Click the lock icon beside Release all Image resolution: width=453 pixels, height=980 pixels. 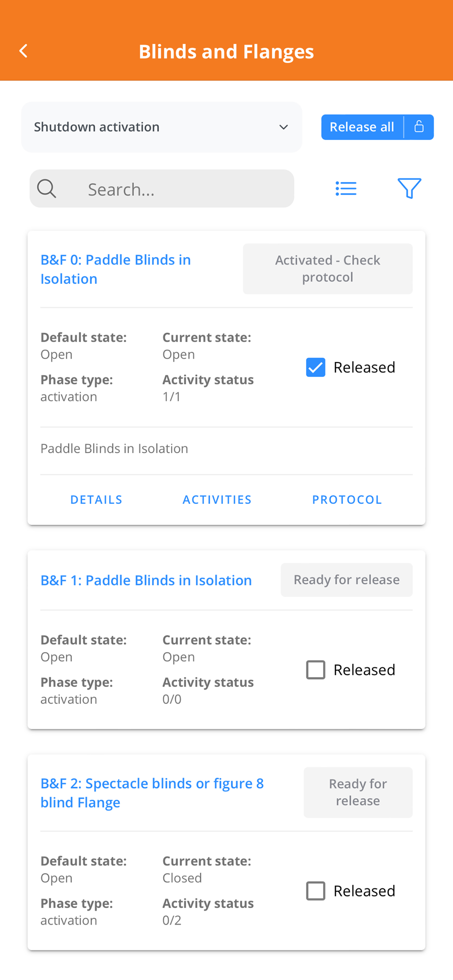click(419, 127)
